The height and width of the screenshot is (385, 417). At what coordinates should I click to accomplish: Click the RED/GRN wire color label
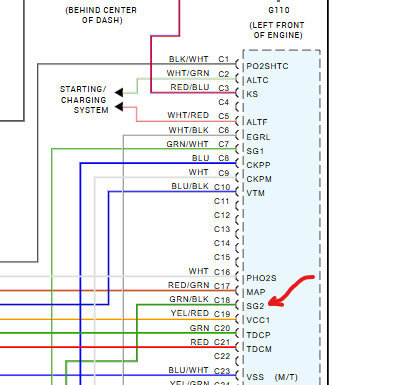point(189,285)
